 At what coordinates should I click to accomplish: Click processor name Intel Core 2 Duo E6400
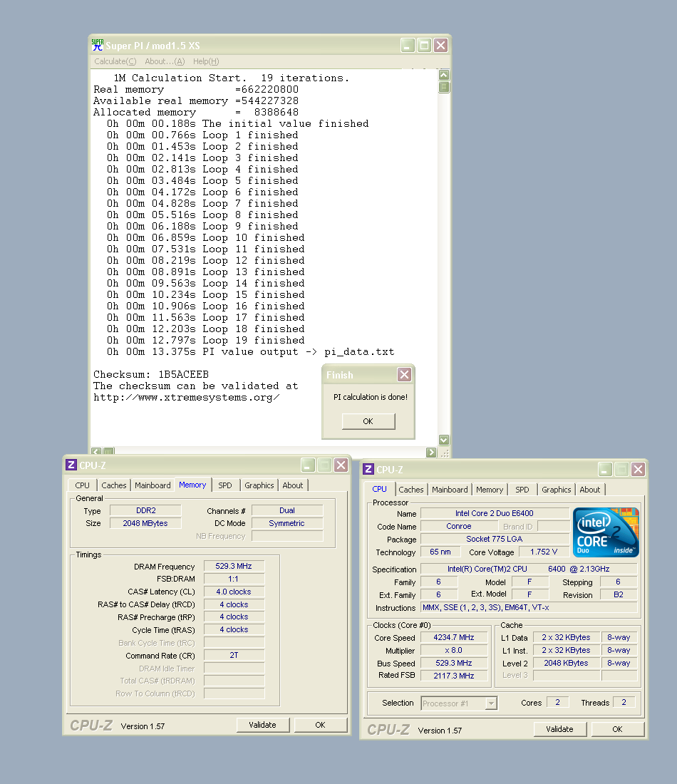point(495,513)
